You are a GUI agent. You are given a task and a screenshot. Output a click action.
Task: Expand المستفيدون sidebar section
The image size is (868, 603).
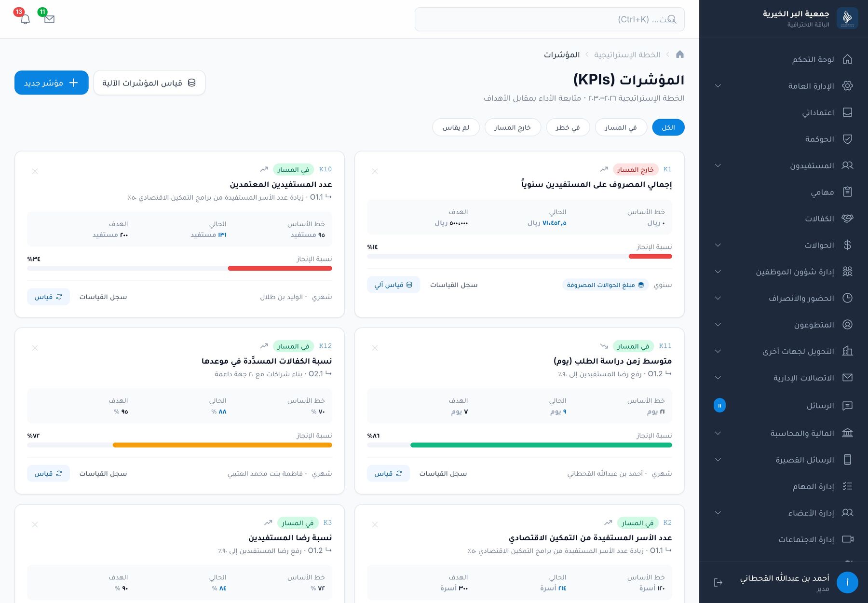(718, 165)
